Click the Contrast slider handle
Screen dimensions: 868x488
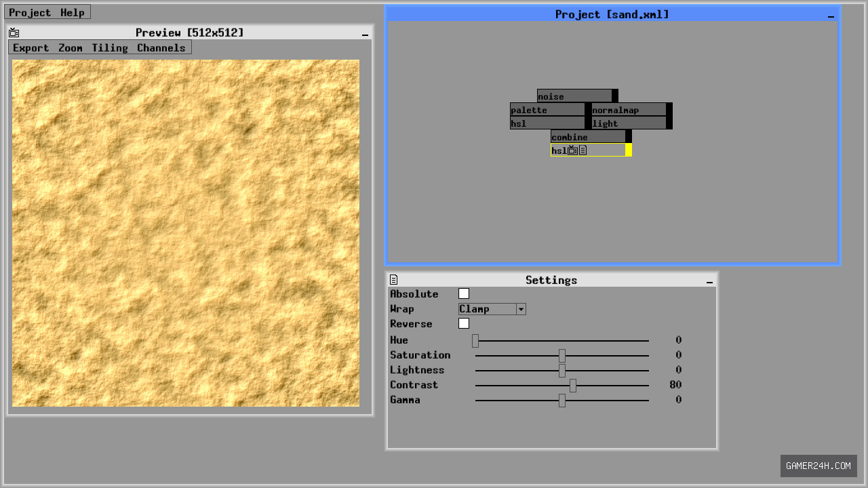tap(573, 385)
